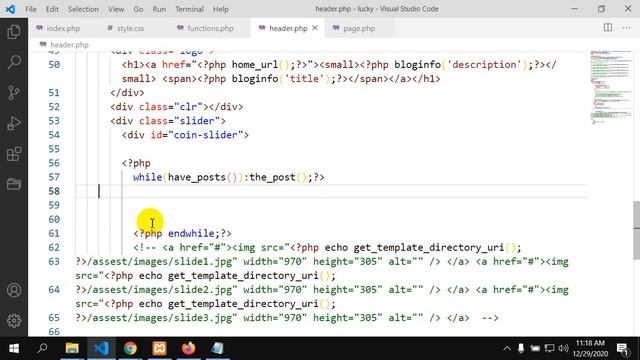The image size is (640, 360).
Task: Open the View menu
Action: (x=116, y=9)
